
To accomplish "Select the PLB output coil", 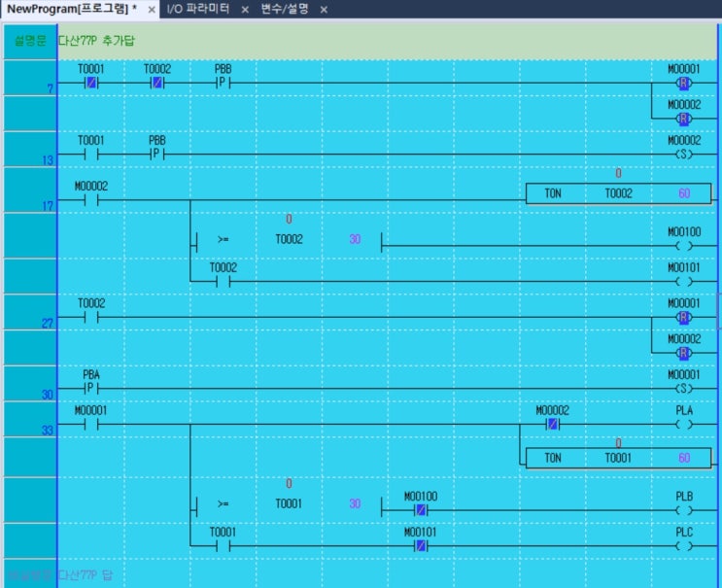I will 684,510.
